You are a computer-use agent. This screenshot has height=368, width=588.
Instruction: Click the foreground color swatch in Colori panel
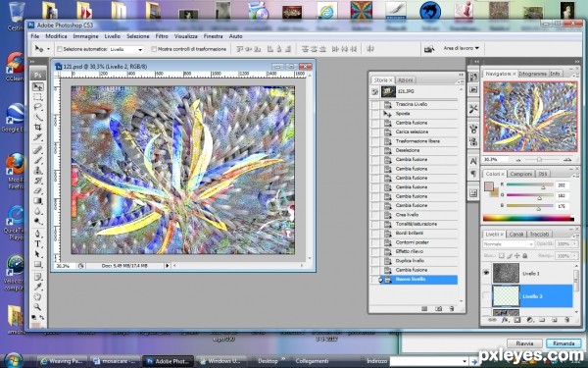point(489,186)
